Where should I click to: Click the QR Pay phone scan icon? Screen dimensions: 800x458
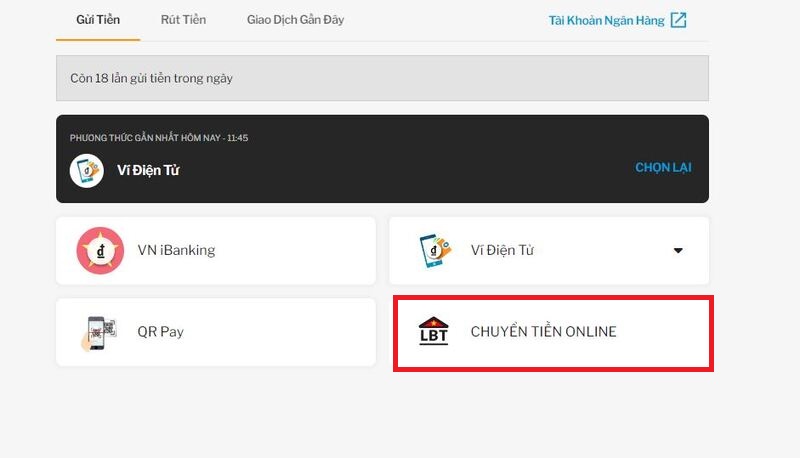[98, 333]
